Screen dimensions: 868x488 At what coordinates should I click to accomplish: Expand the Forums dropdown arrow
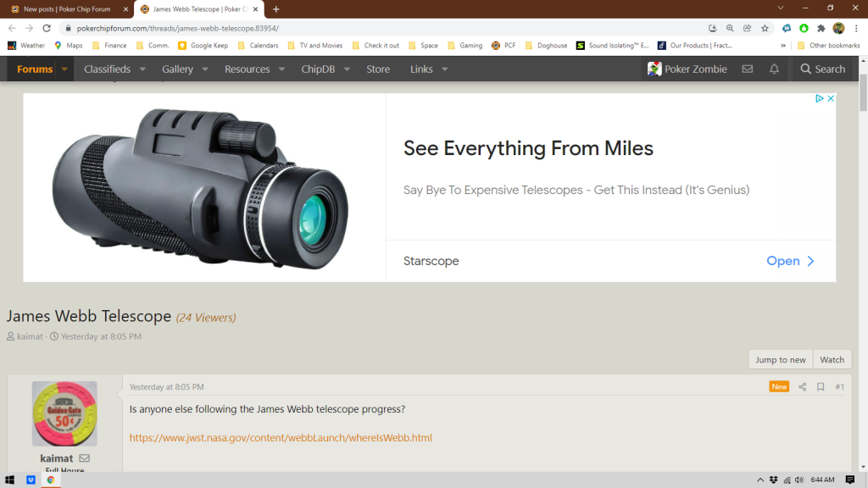tap(64, 69)
